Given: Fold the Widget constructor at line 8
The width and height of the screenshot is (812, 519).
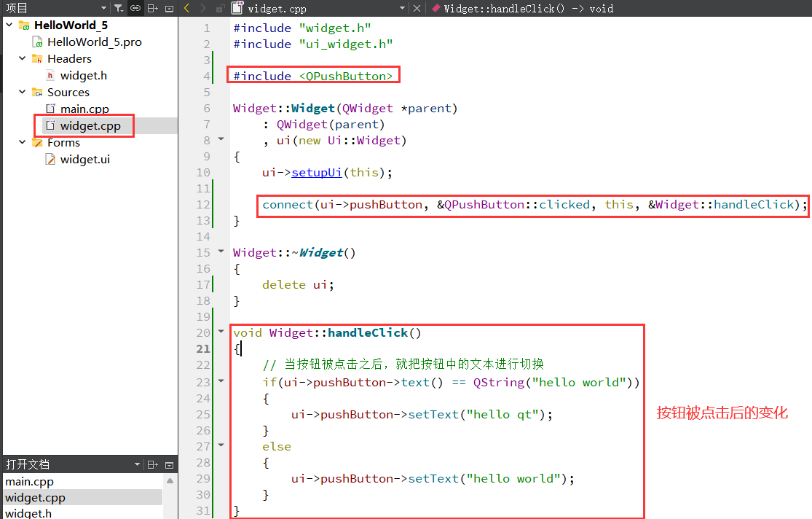Looking at the screenshot, I should click(x=221, y=139).
